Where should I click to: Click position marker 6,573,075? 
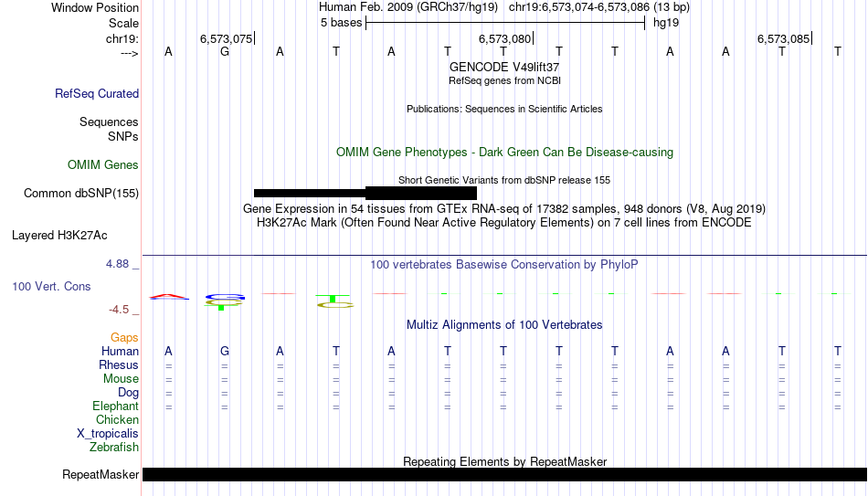click(x=226, y=38)
